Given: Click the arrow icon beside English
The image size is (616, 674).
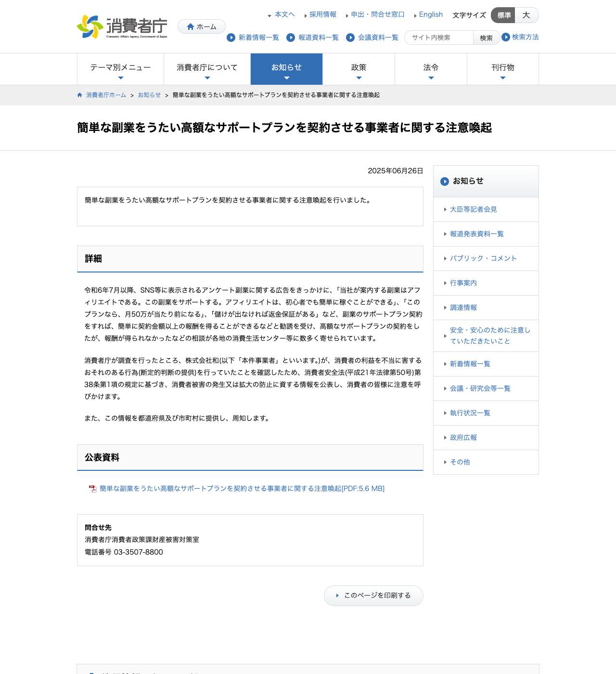Looking at the screenshot, I should click(415, 16).
